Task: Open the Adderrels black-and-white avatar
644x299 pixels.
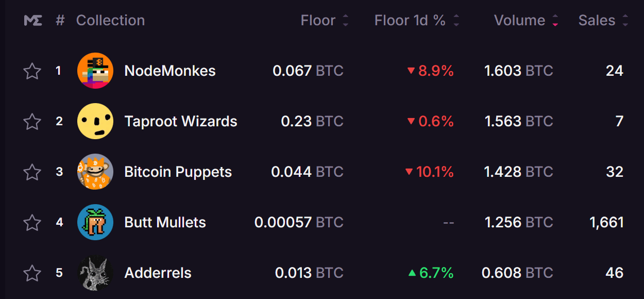Action: [95, 273]
